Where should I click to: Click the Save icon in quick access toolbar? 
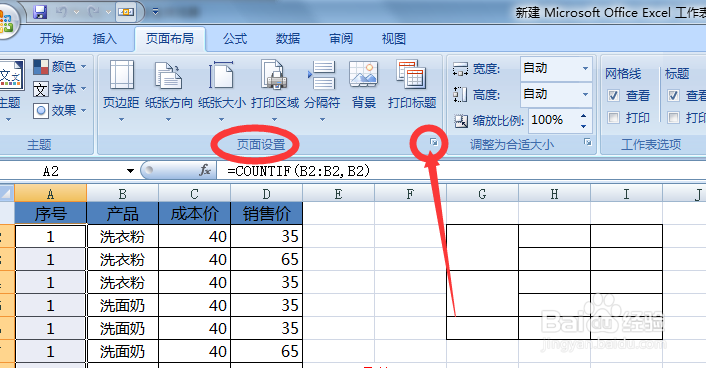pyautogui.click(x=40, y=12)
